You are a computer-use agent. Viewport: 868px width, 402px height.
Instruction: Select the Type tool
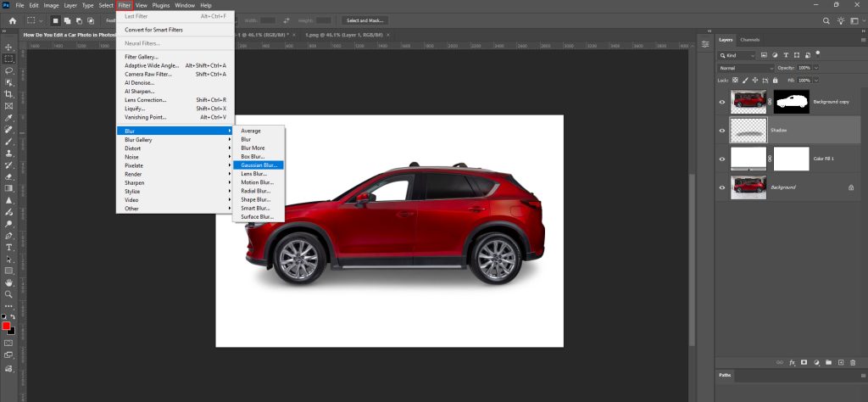8,247
